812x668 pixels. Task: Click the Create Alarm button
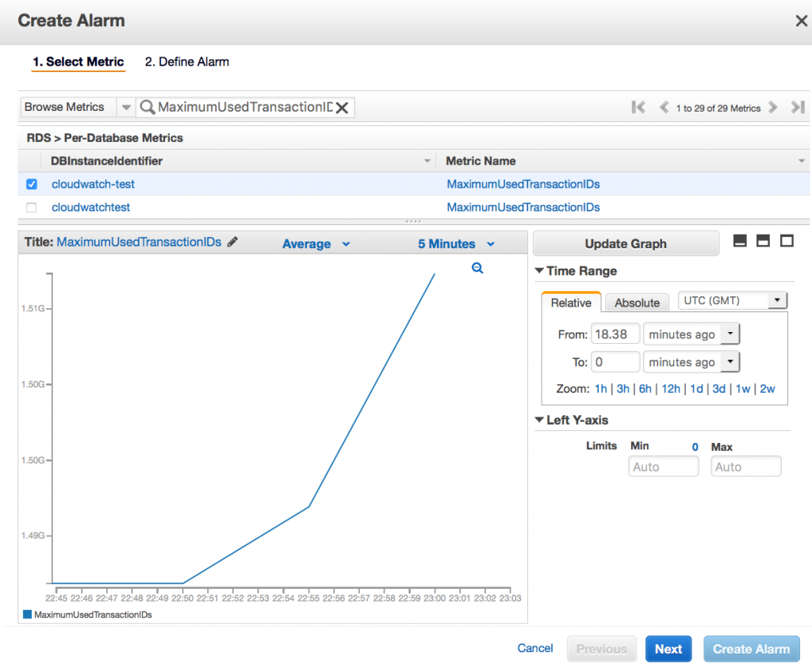click(x=751, y=649)
